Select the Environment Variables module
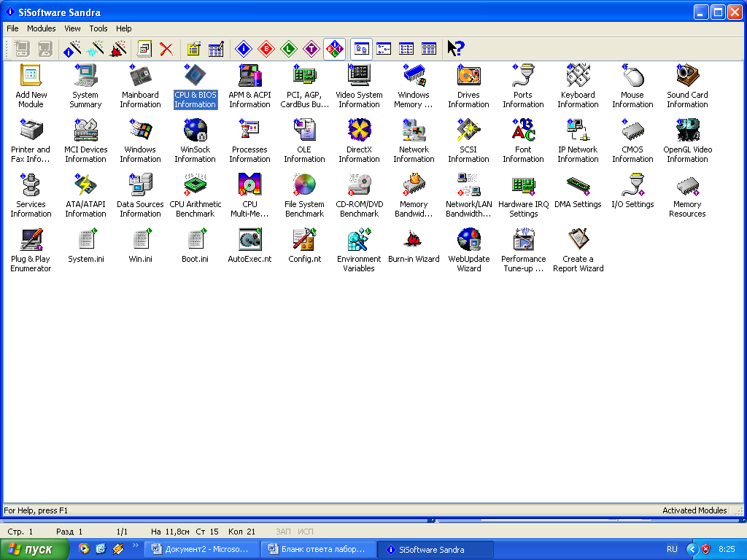The image size is (747, 560). tap(359, 251)
